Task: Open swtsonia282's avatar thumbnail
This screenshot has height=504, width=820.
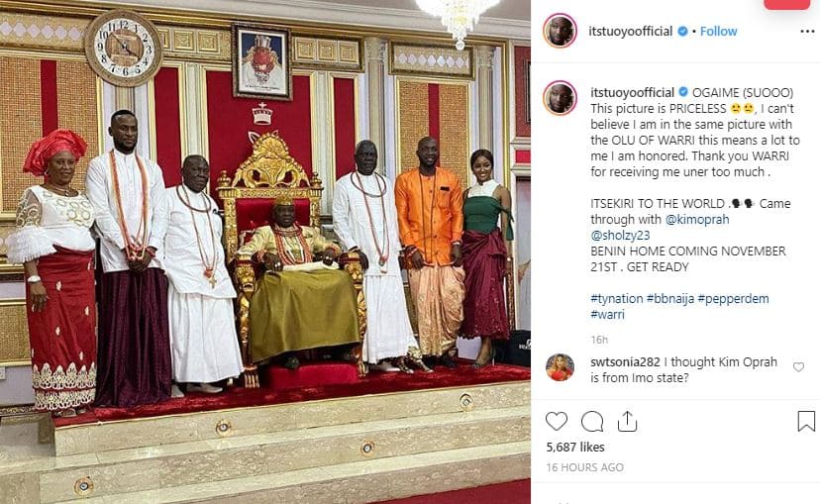Action: click(561, 367)
